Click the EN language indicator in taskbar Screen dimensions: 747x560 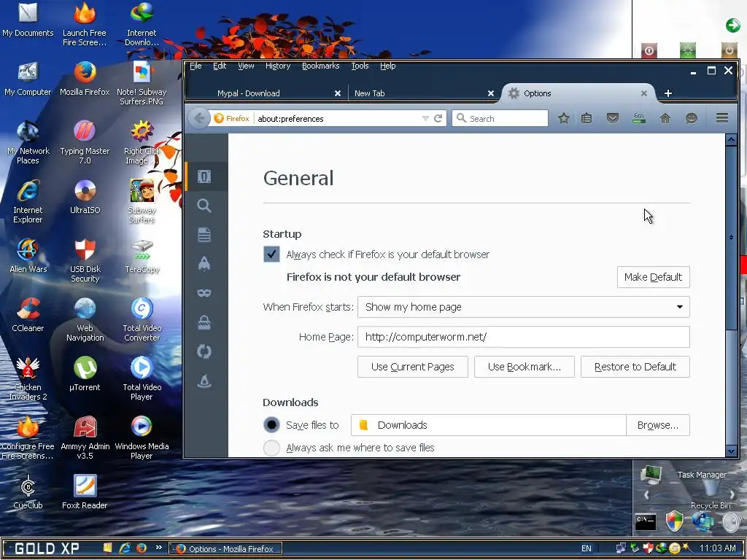tap(586, 548)
